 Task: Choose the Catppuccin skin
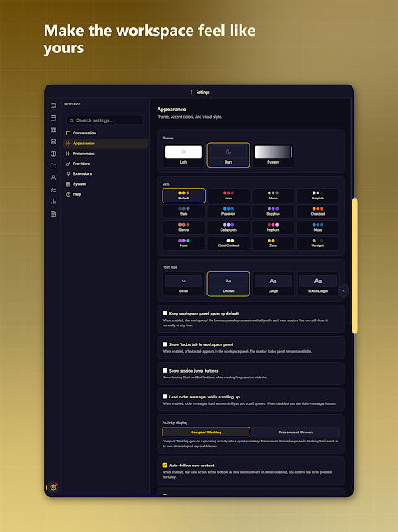tap(228, 227)
